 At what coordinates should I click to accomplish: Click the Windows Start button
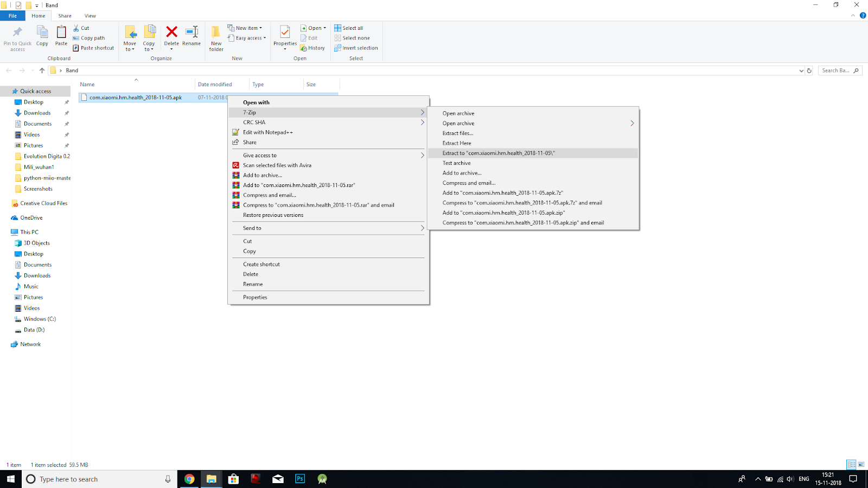coord(11,479)
